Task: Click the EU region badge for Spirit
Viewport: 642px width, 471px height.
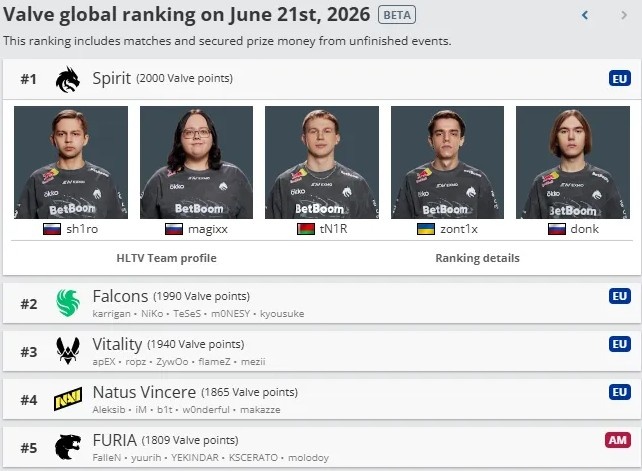Action: point(619,78)
